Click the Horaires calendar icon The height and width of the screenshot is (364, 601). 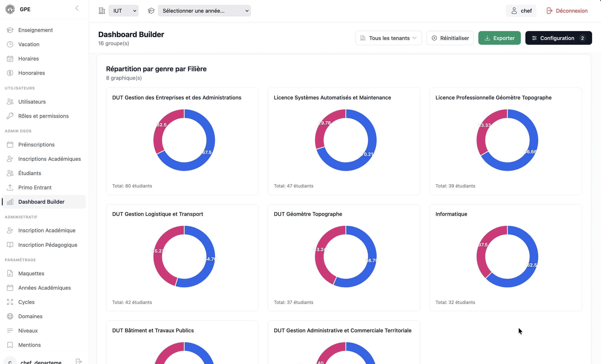point(10,59)
